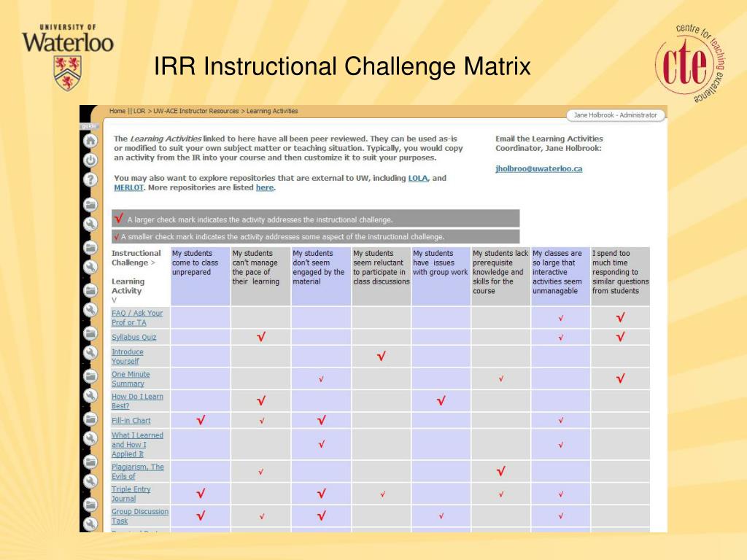Click the power logout icon in the sidebar
The width and height of the screenshot is (747, 560).
point(90,160)
